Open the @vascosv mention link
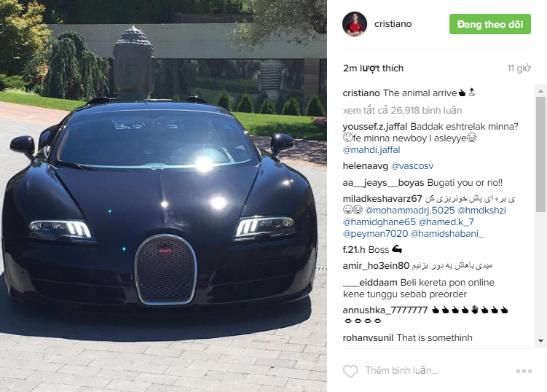The width and height of the screenshot is (547, 392). 412,166
